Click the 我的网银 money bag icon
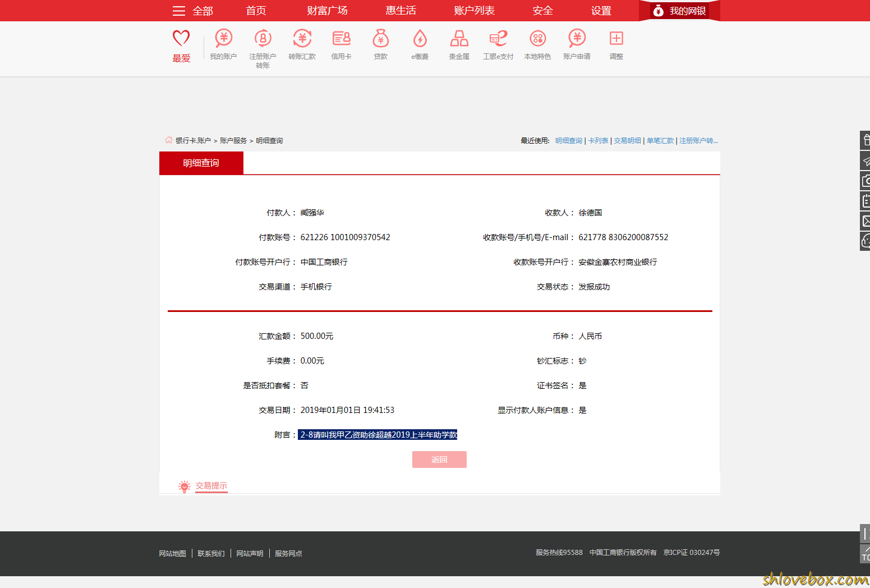The height and width of the screenshot is (588, 870). pyautogui.click(x=658, y=11)
